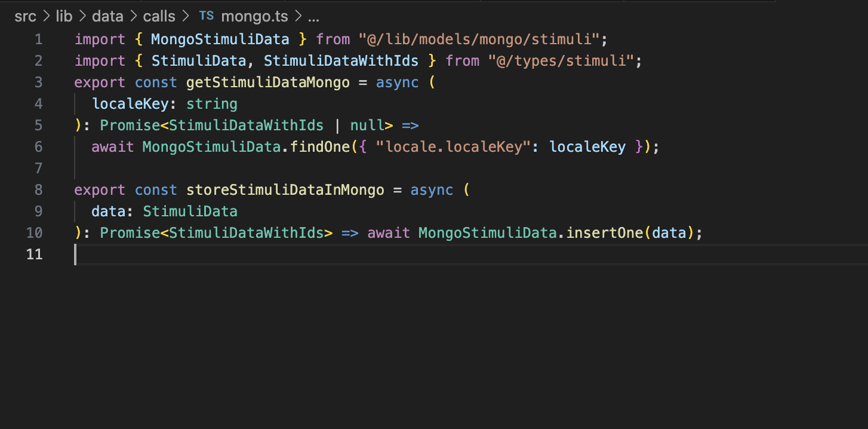Click the "locale.localeKey" string key
868x429 pixels.
[453, 147]
